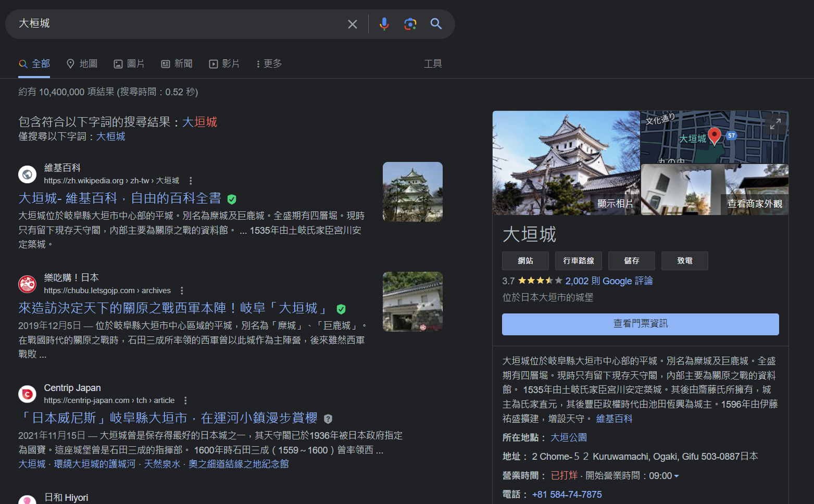
Task: Call the phone number +81 584-74-7875
Action: point(567,495)
